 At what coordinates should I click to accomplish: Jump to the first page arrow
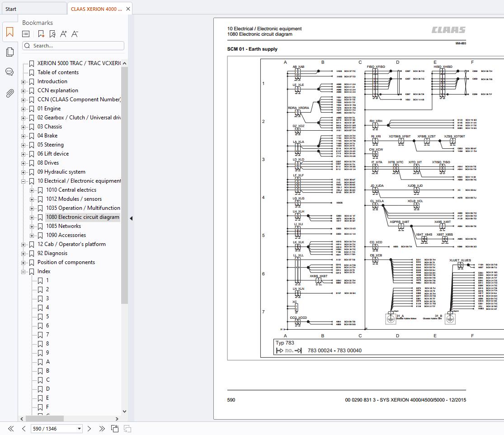point(11,428)
